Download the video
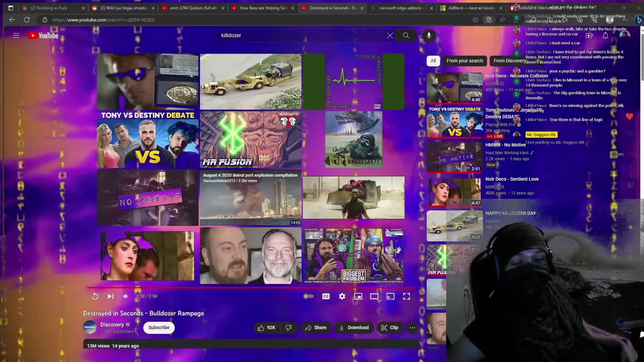Viewport: 644px width, 362px height. pyautogui.click(x=354, y=328)
